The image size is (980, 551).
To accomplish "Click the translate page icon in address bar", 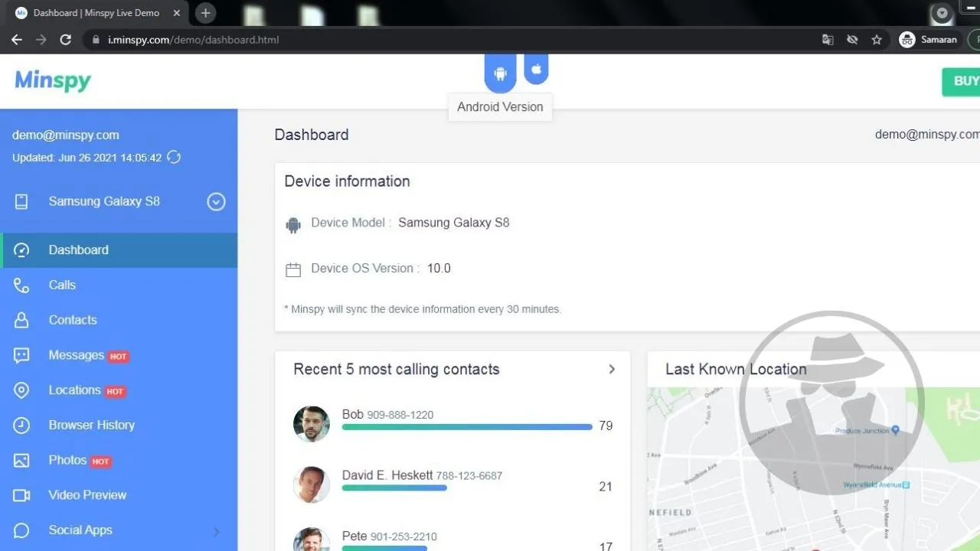I will (x=828, y=40).
